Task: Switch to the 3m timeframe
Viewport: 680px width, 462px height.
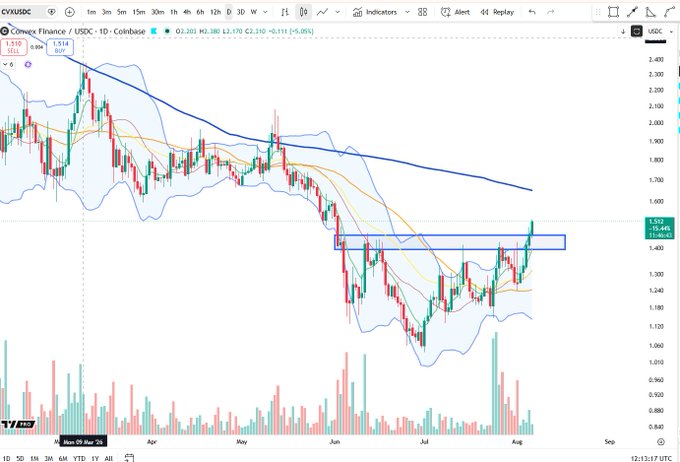Action: [x=106, y=12]
